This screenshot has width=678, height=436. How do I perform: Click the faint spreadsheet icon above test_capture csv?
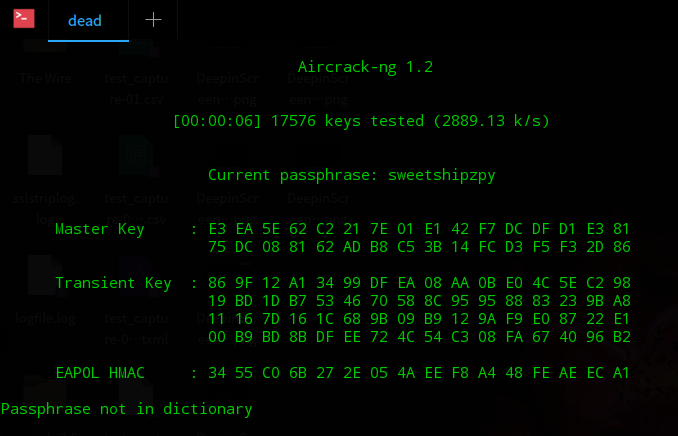(x=136, y=155)
